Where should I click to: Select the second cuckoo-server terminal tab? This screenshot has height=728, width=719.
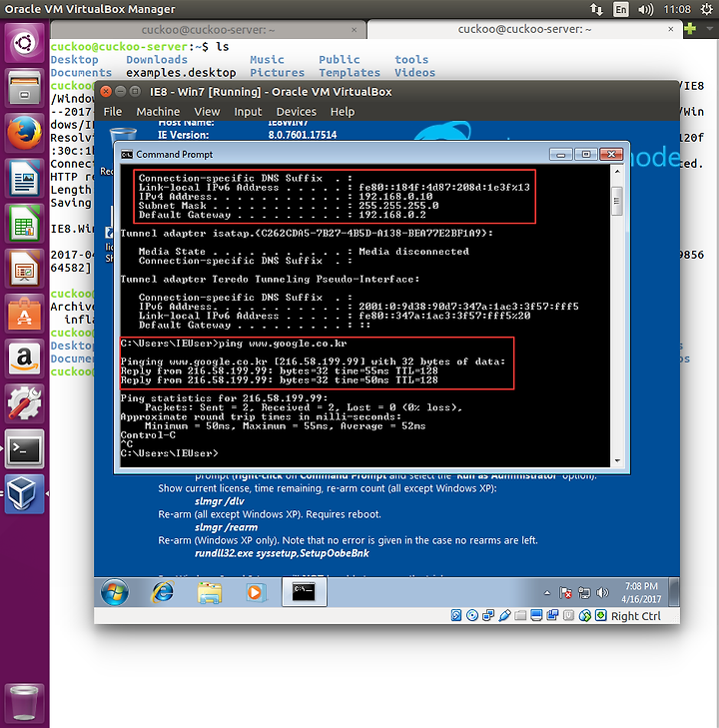coord(524,29)
